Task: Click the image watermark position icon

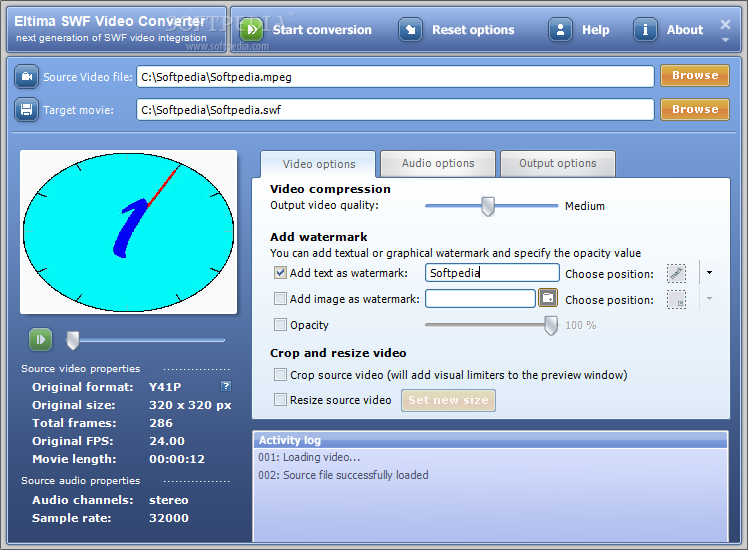Action: 676,300
